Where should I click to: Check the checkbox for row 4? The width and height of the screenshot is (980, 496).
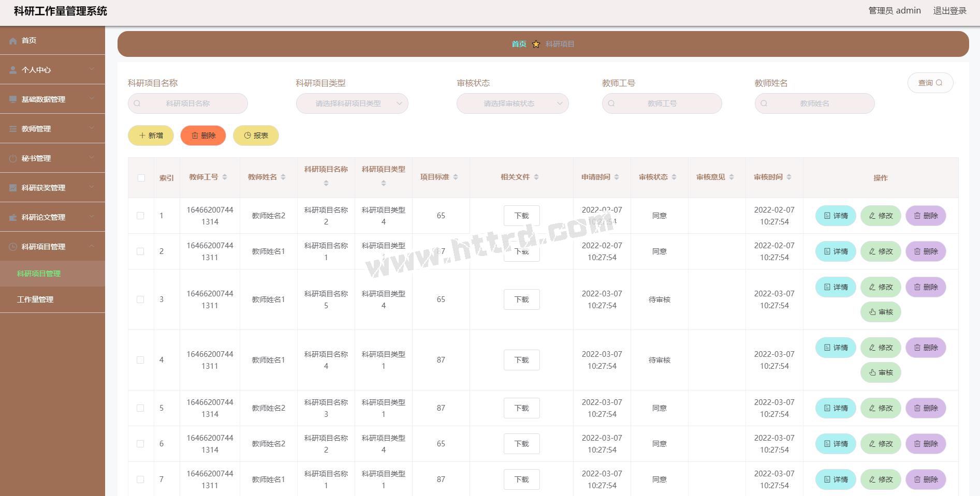(140, 360)
